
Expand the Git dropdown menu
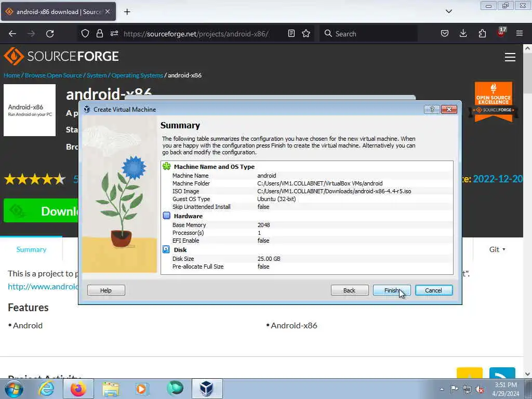497,249
